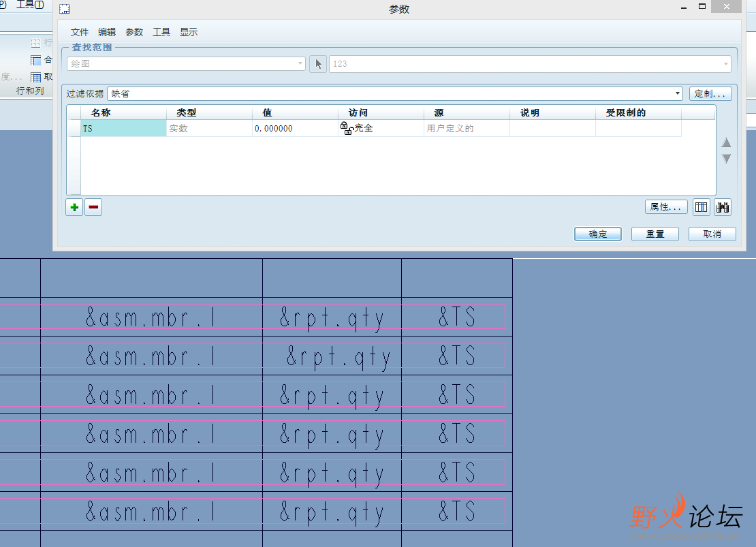Click the lock icon in the 访问 cell
Viewport: 756px width, 547px height.
[346, 128]
